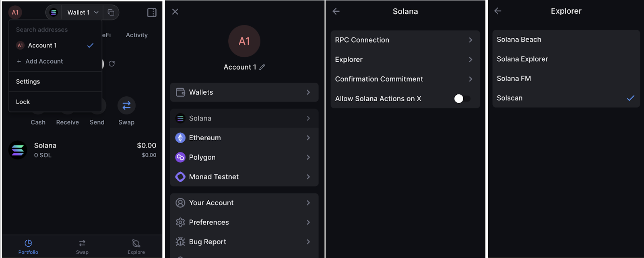
Task: Expand Solana row chevron in settings
Action: (308, 118)
